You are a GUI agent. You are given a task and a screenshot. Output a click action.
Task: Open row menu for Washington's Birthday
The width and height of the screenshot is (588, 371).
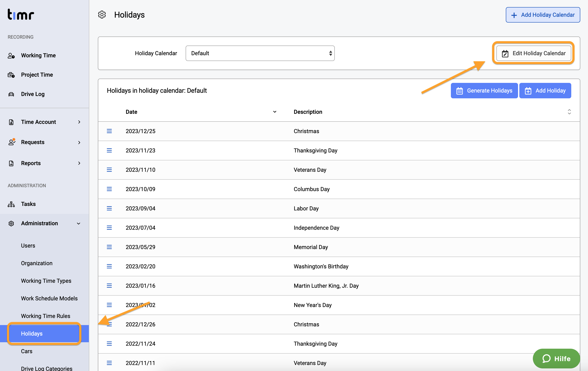(x=109, y=266)
